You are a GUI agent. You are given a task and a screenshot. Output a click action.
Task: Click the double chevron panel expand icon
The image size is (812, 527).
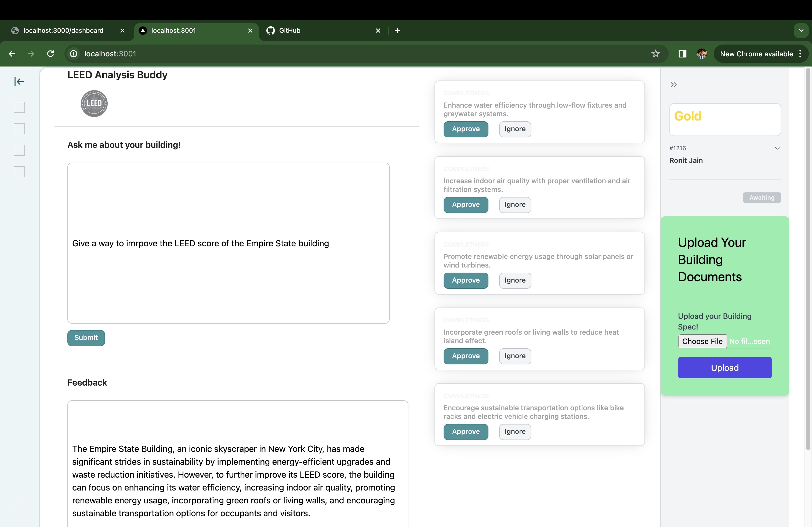pos(673,85)
